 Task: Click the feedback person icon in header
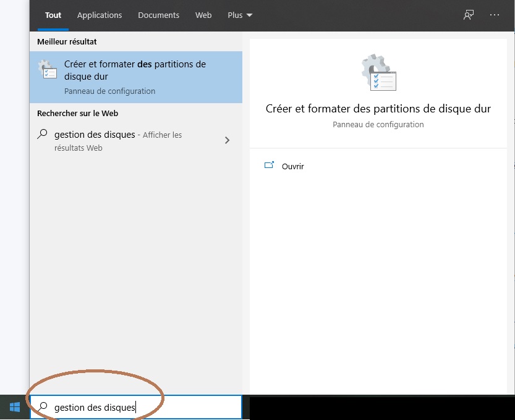pos(469,15)
